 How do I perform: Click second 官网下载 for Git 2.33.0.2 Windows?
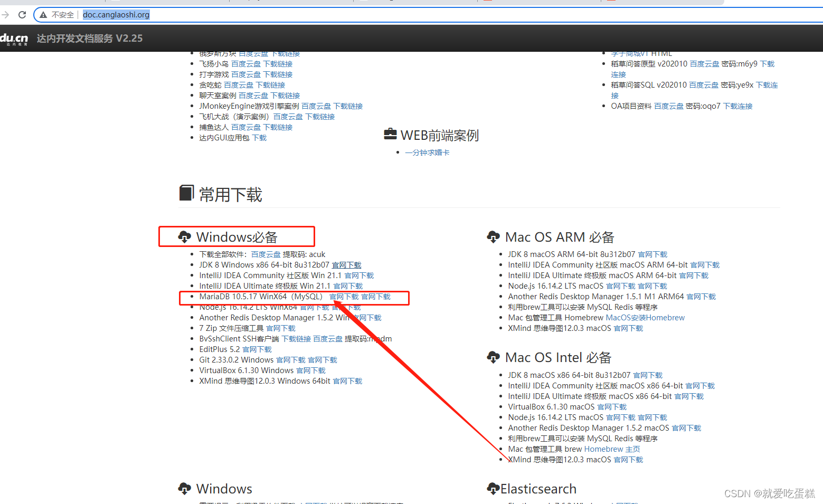[323, 360]
